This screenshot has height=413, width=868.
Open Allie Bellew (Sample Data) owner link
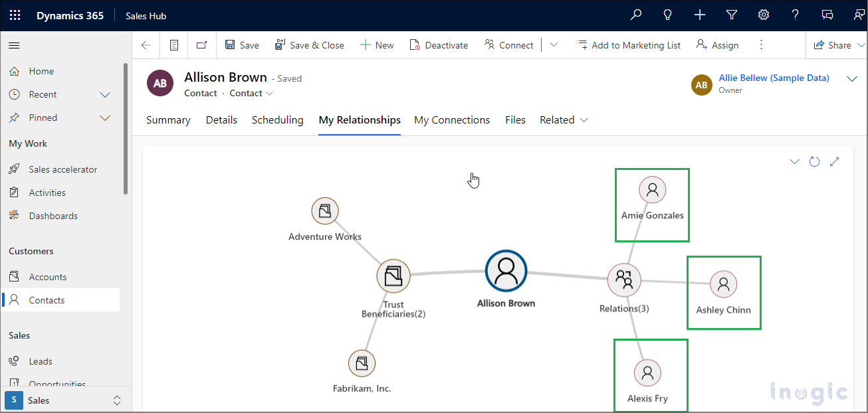774,78
